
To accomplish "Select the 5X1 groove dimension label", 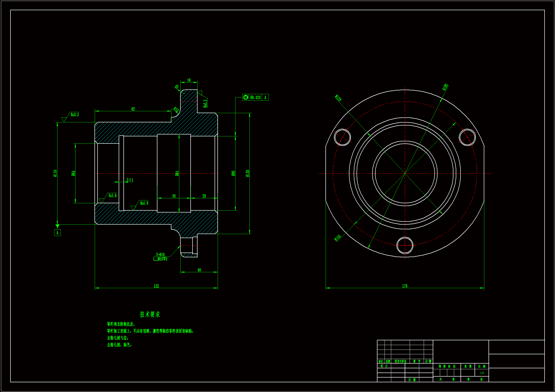I will click(130, 180).
